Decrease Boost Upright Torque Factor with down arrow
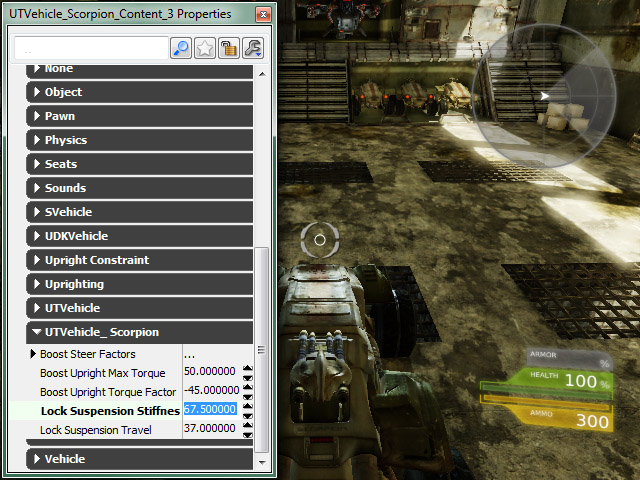The width and height of the screenshot is (640, 480). click(248, 395)
